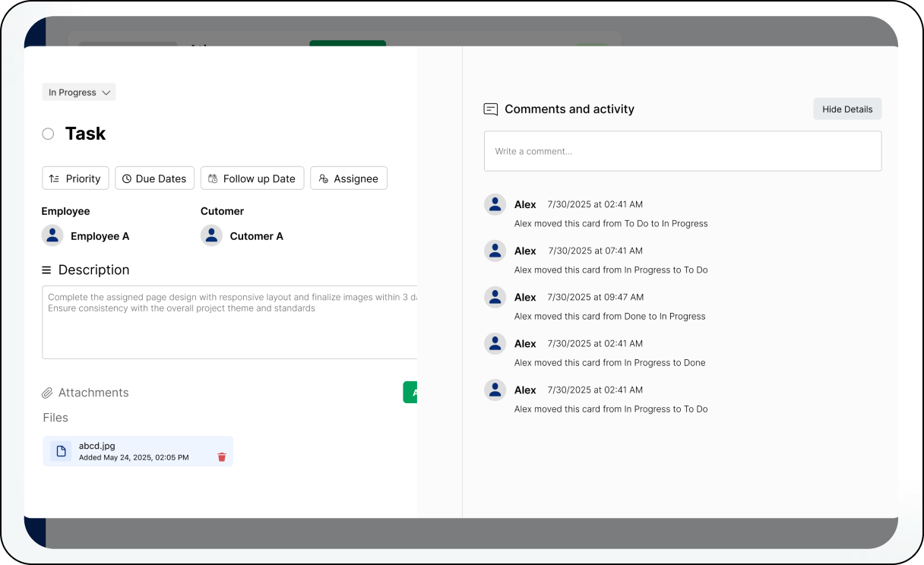Delete the abcd.jpg attachment with trash icon

click(222, 457)
